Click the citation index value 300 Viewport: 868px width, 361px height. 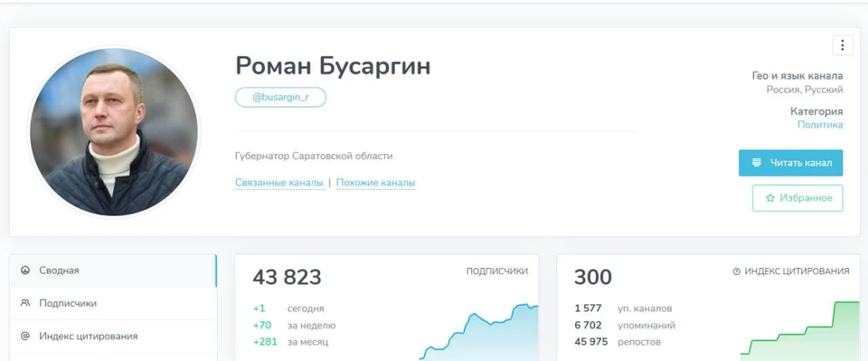[x=593, y=277]
